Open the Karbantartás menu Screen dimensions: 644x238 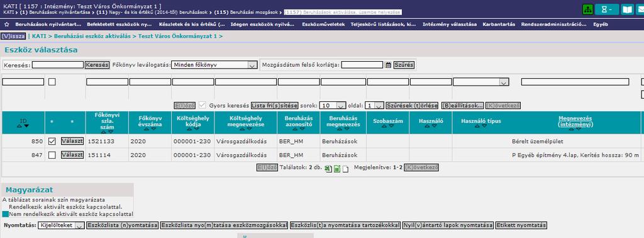[499, 25]
